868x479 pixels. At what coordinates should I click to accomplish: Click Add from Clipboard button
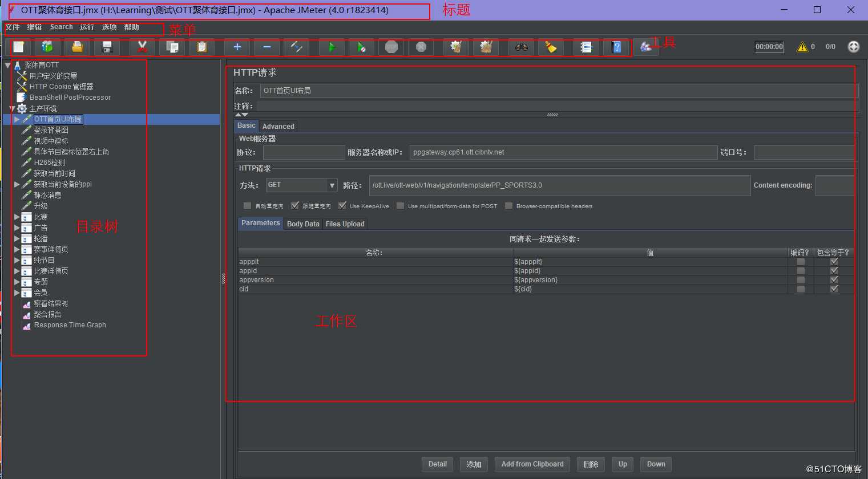coord(532,464)
